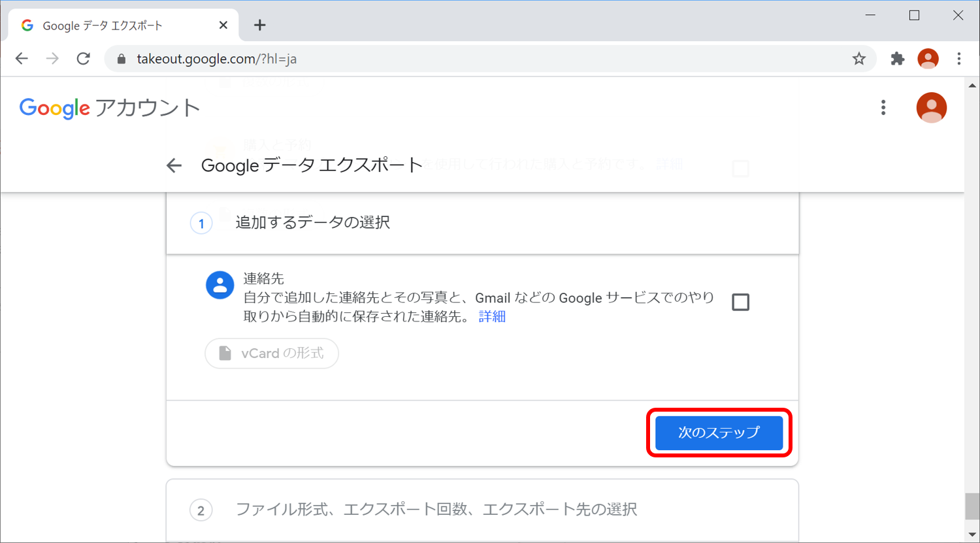Viewport: 980px width, 543px height.
Task: Click the scrollbar down arrow
Action: pos(972,535)
